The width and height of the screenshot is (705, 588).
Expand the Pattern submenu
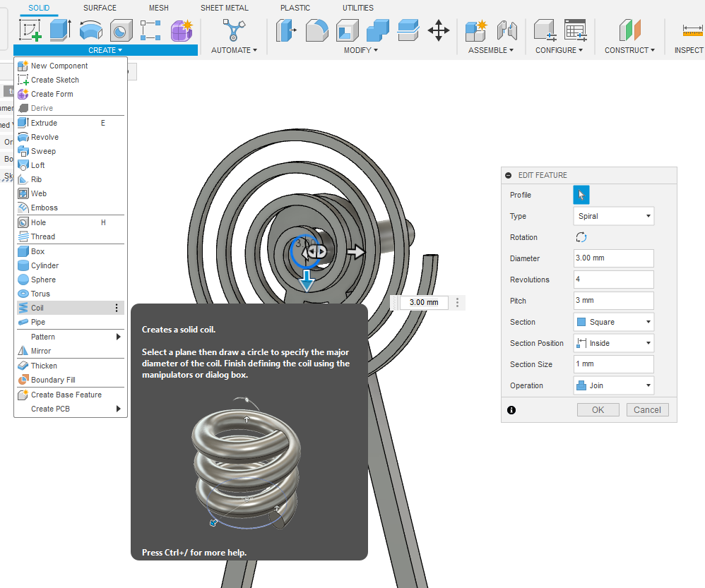coord(71,337)
